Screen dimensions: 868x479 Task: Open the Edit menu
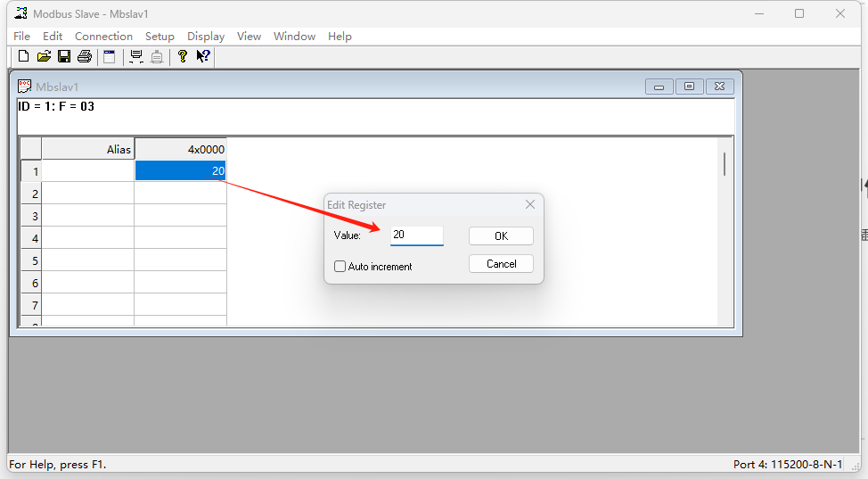[x=53, y=37]
